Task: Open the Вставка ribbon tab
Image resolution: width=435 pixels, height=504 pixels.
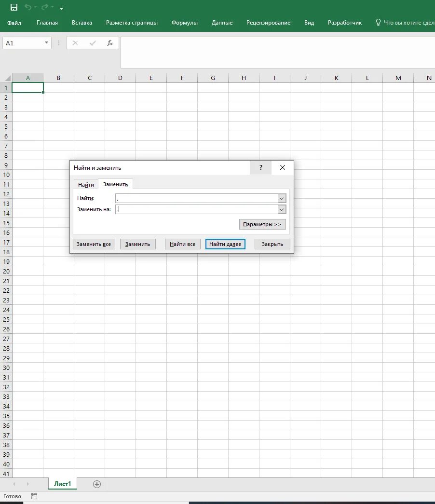Action: tap(82, 23)
